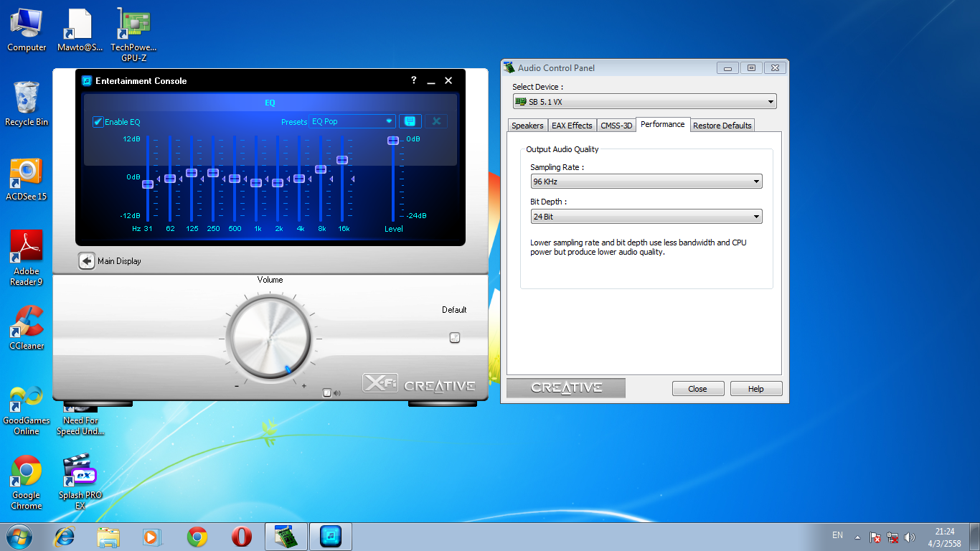Screen dimensions: 980x551
Task: Switch to Audio Control Panel taskbar button
Action: point(286,536)
